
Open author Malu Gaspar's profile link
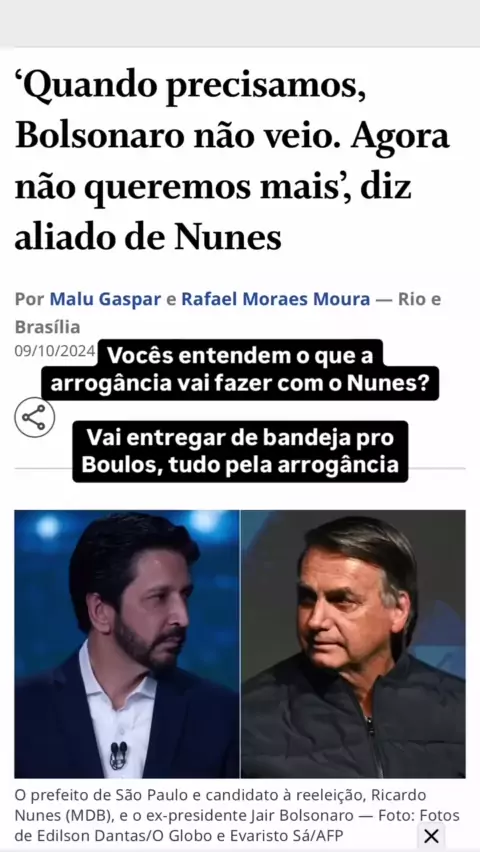pos(105,299)
